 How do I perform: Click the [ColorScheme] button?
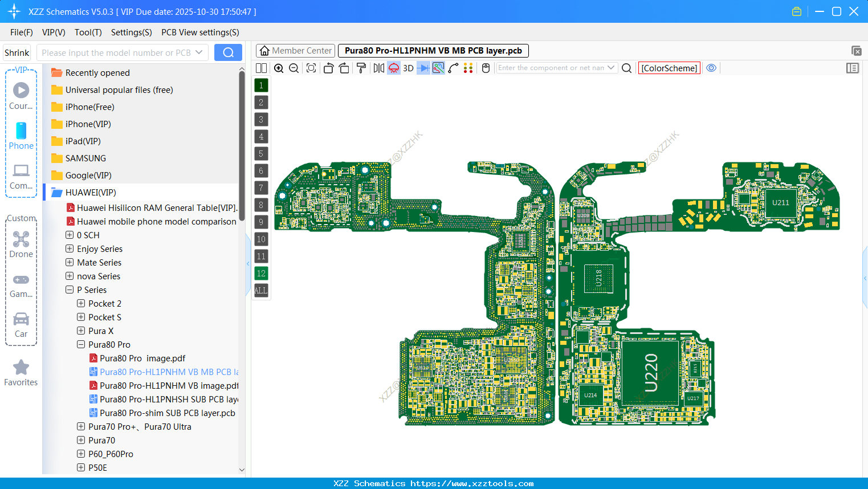(669, 68)
